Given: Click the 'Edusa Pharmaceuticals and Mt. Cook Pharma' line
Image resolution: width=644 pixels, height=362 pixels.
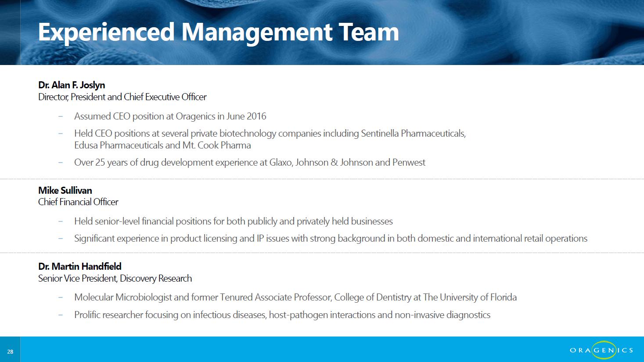Looking at the screenshot, I should 162,145.
